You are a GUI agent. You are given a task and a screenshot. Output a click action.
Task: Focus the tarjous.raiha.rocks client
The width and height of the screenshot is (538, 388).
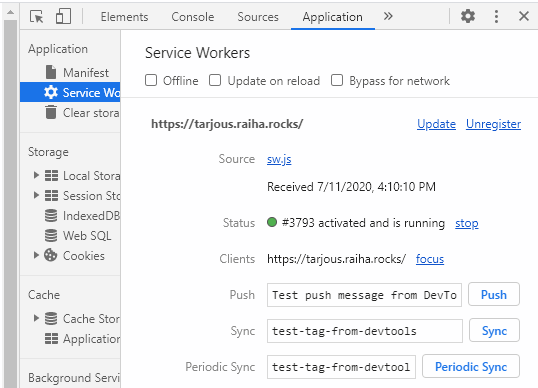pyautogui.click(x=430, y=259)
